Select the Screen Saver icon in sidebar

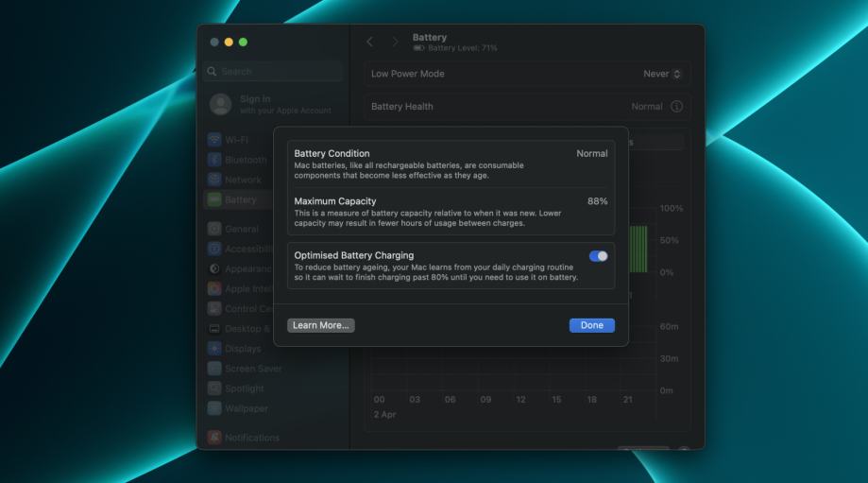point(214,369)
